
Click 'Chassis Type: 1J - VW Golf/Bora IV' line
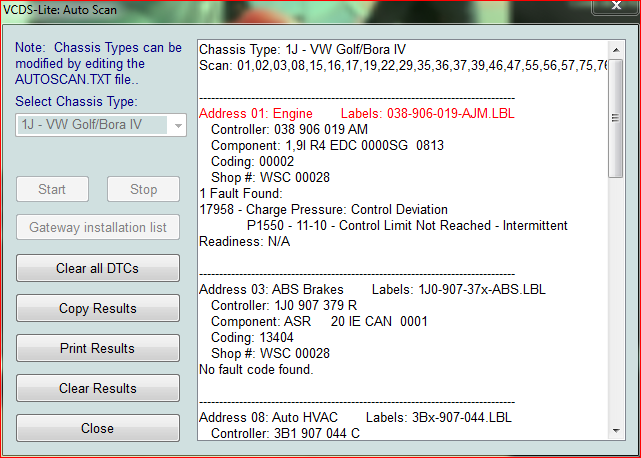click(302, 49)
